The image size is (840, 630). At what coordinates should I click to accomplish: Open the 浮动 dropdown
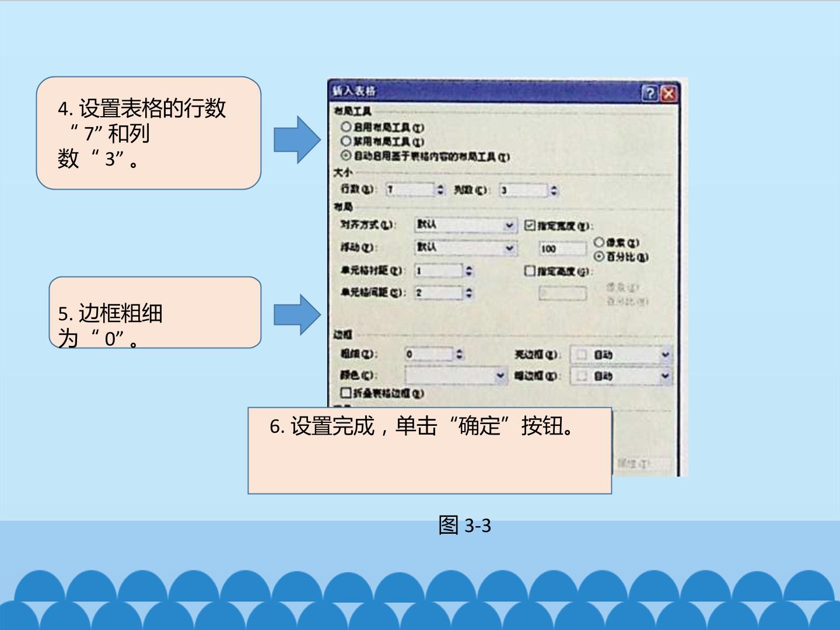pos(466,248)
